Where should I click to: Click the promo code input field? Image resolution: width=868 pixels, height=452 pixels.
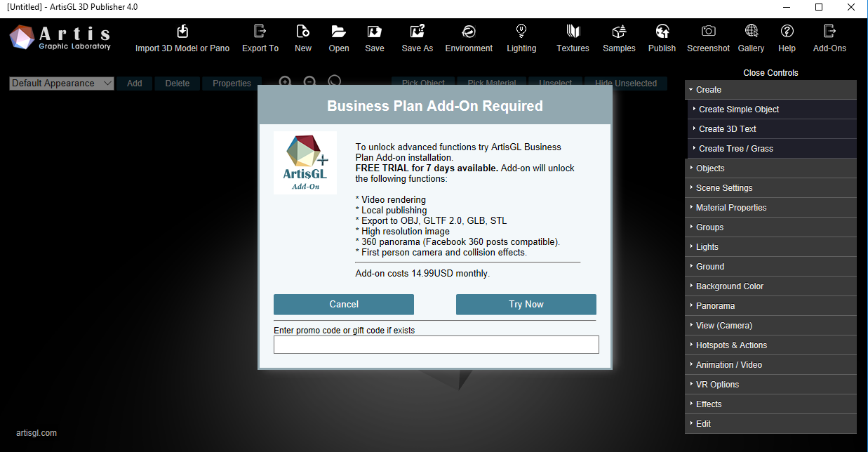436,345
